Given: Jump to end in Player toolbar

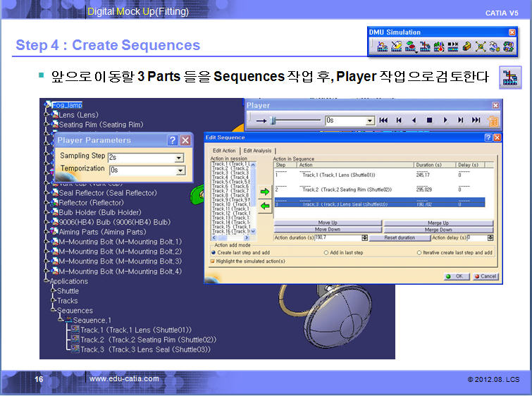Looking at the screenshot, I should (476, 120).
